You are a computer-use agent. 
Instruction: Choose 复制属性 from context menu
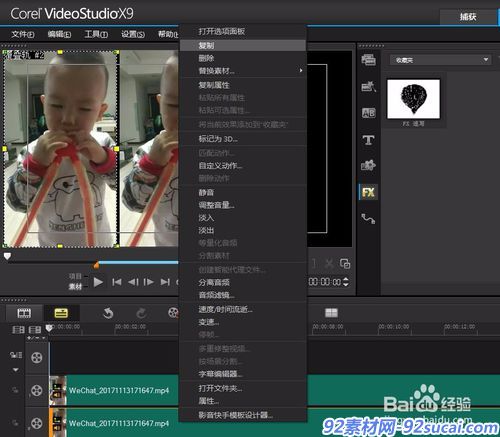[x=243, y=85]
